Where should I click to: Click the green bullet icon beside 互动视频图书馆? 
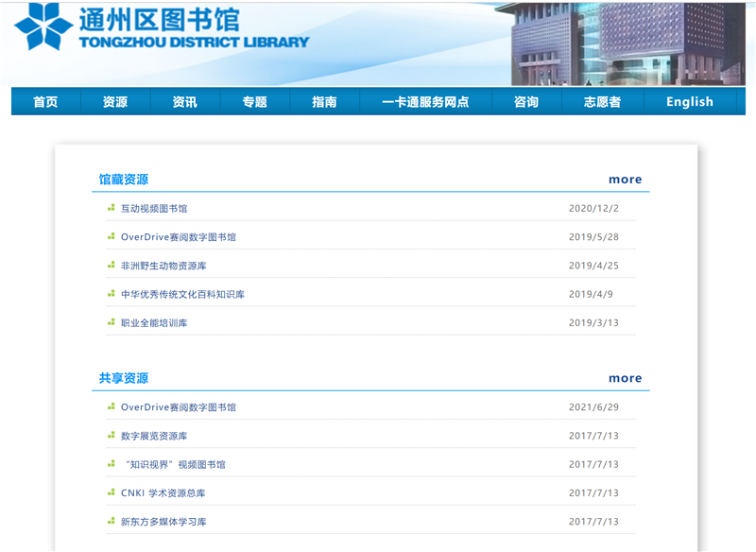point(112,208)
